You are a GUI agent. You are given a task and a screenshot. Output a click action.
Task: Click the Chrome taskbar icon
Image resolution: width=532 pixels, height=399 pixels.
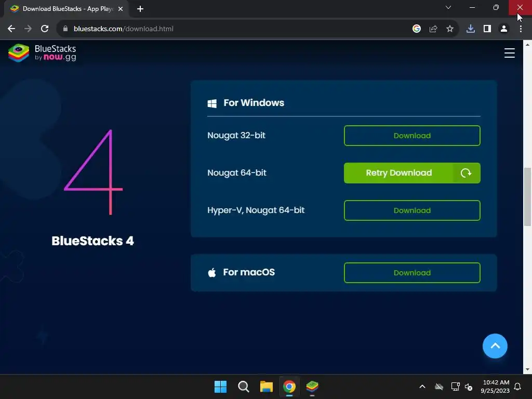[x=289, y=387]
